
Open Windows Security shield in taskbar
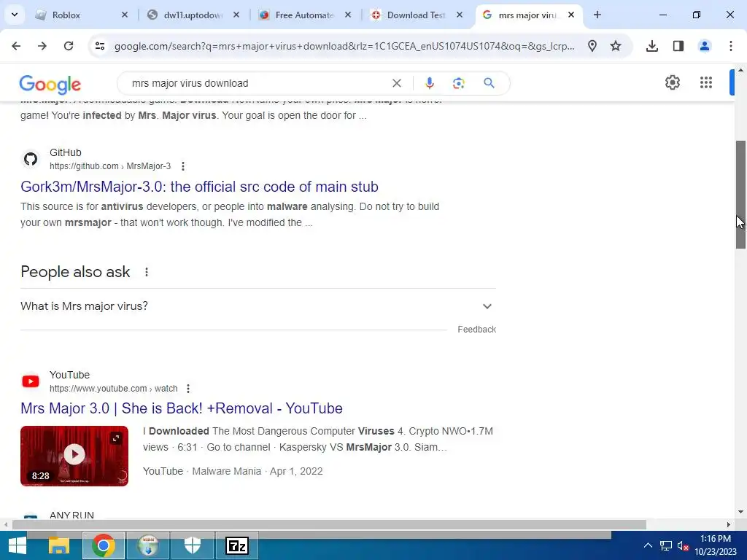[193, 545]
